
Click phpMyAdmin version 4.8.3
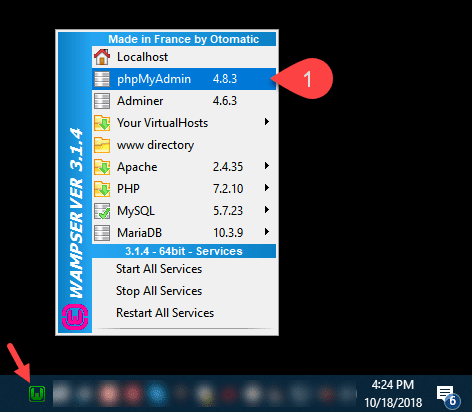[x=225, y=79]
